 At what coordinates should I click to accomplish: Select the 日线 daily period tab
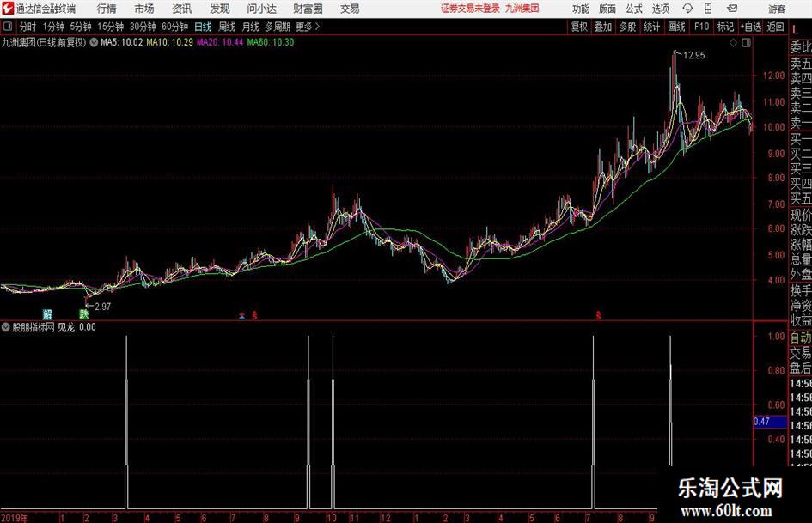tap(203, 27)
